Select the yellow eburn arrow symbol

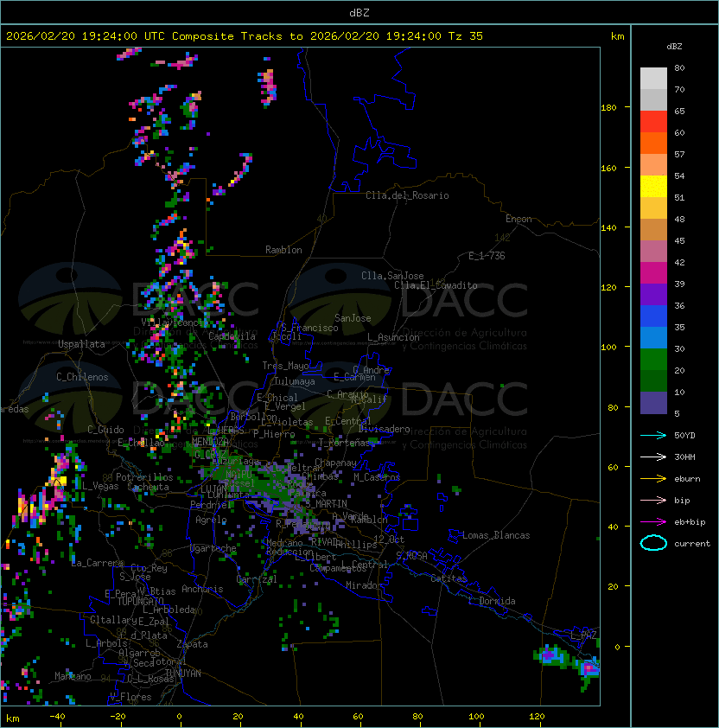[653, 479]
